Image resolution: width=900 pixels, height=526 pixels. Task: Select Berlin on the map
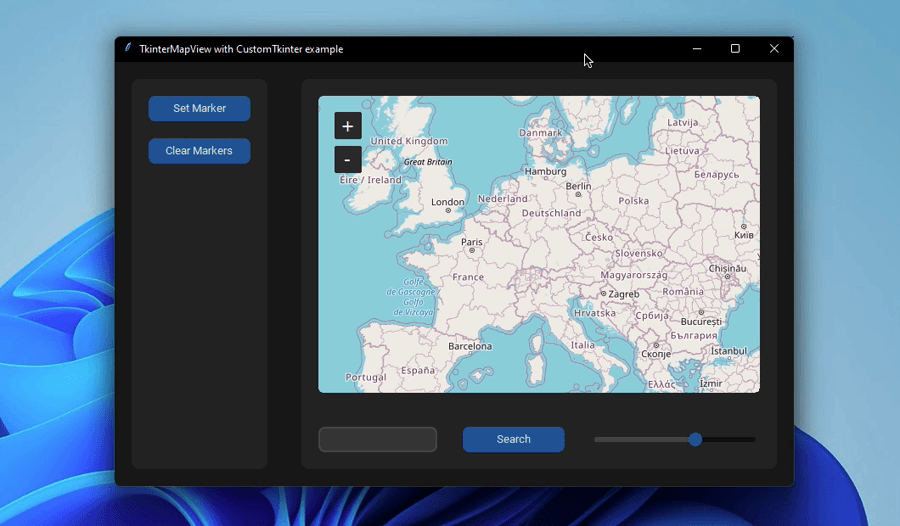(x=578, y=186)
